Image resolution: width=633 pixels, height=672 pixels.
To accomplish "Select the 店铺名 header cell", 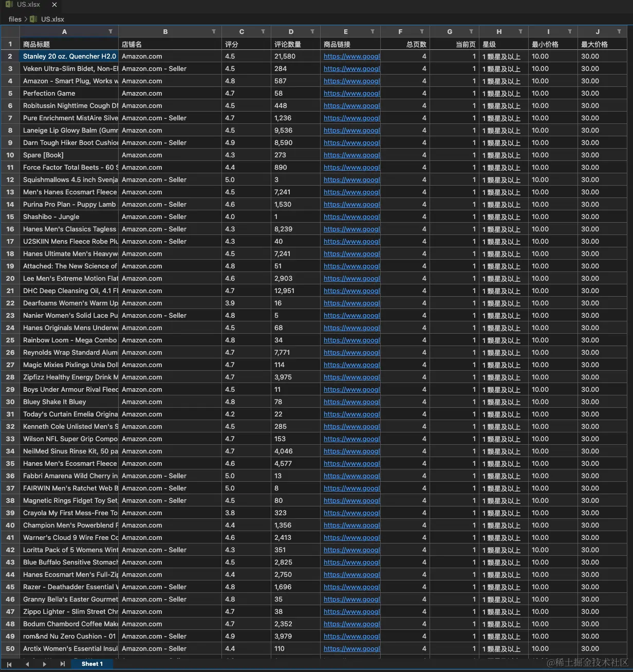I will coord(170,44).
